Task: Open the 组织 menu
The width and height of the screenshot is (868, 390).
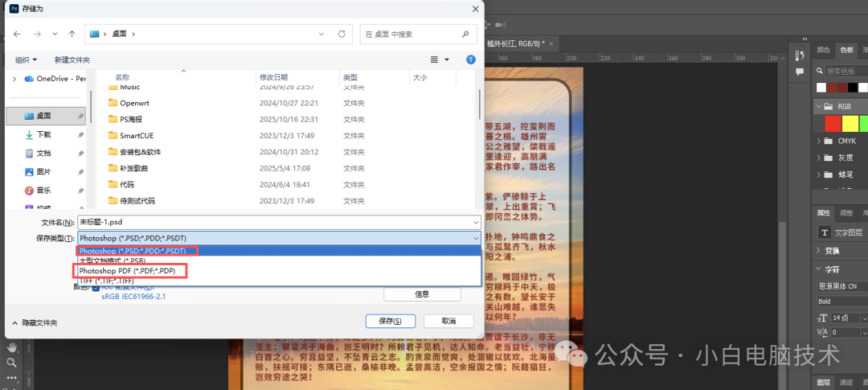Action: pyautogui.click(x=26, y=60)
